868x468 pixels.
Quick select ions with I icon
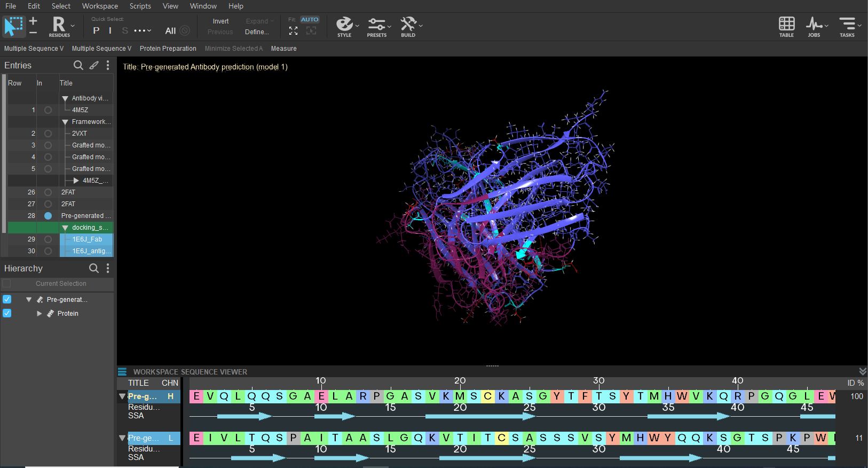pyautogui.click(x=110, y=30)
